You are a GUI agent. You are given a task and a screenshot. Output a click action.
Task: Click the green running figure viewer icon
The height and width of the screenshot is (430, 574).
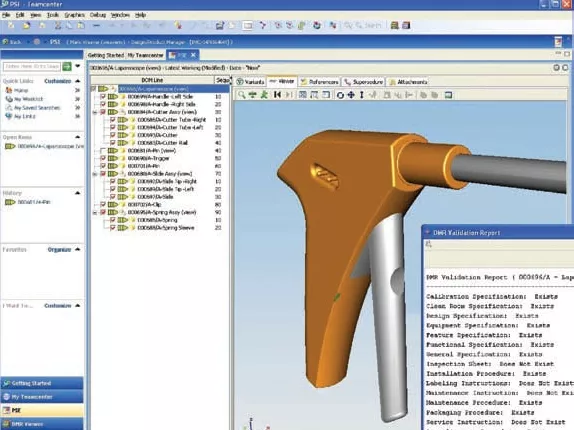[x=264, y=95]
